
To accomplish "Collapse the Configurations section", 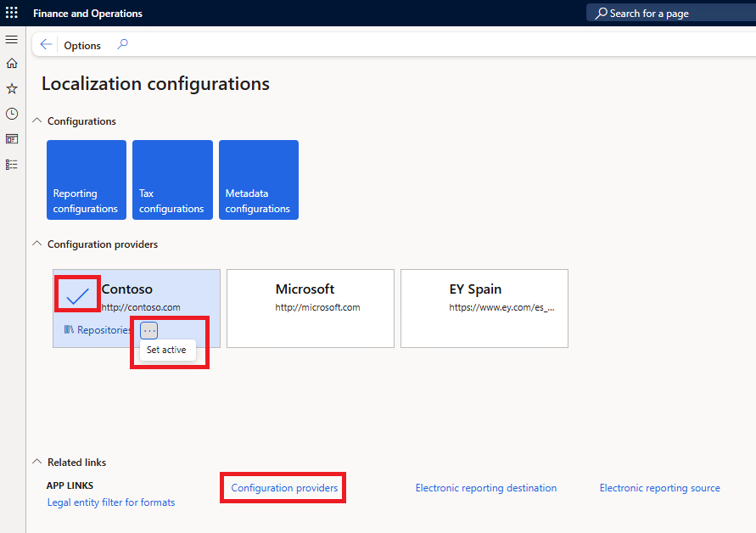I will pyautogui.click(x=36, y=121).
